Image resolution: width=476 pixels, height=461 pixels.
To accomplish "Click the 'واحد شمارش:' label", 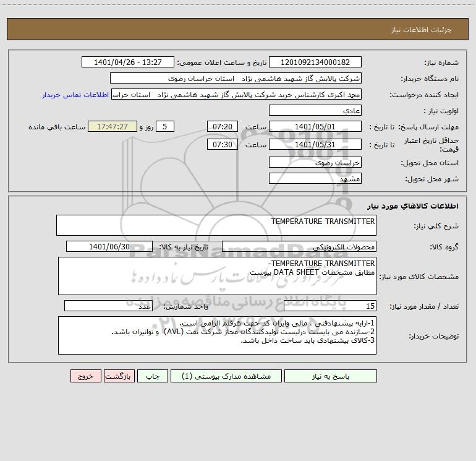I will [186, 307].
